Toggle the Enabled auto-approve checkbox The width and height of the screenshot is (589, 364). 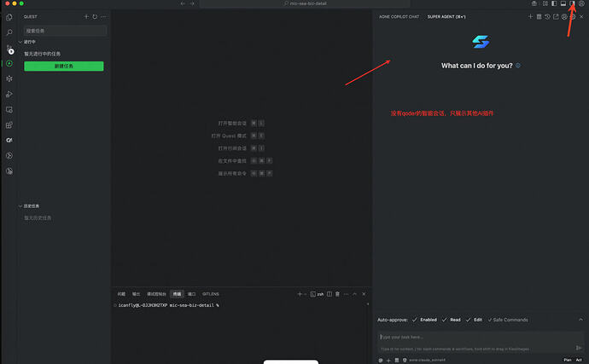[x=414, y=320]
